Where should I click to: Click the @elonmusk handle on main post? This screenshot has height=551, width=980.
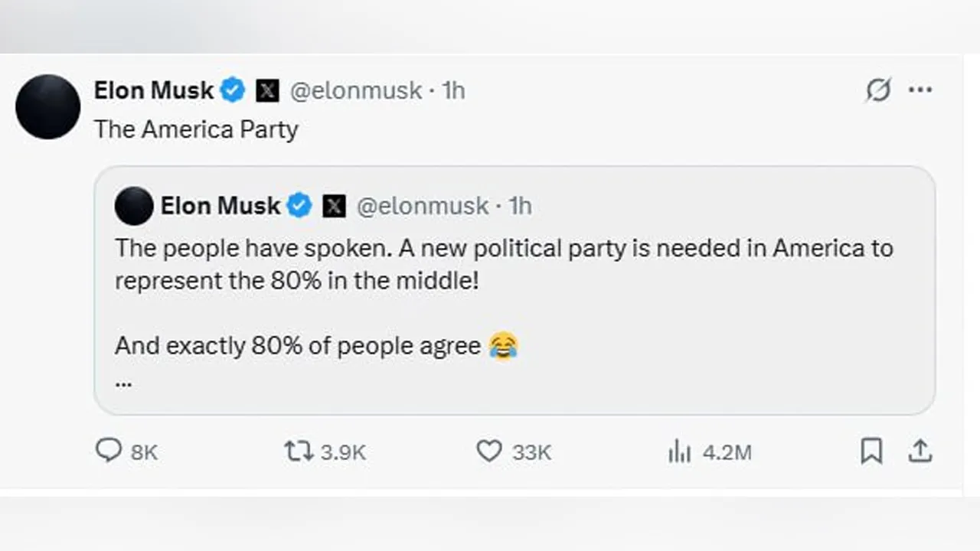[355, 90]
